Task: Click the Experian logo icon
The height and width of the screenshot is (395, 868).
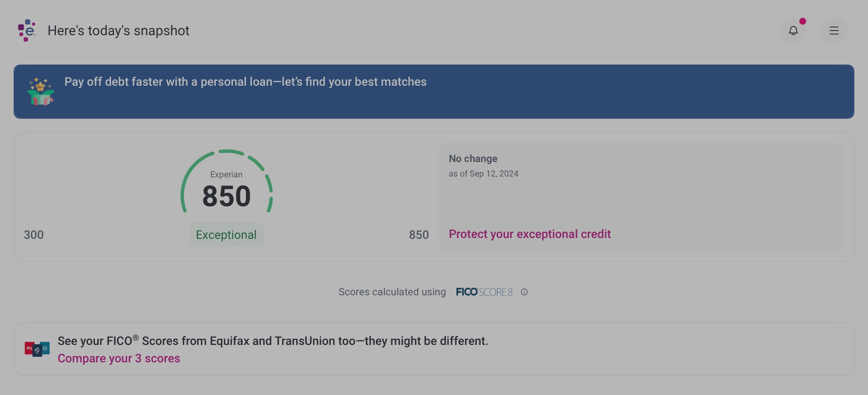Action: pos(27,31)
